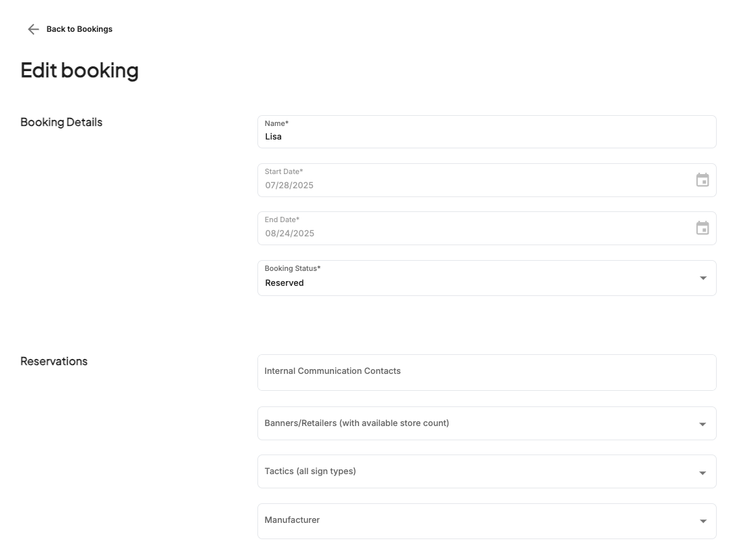756x550 pixels.
Task: Click the back arrow icon
Action: (33, 29)
